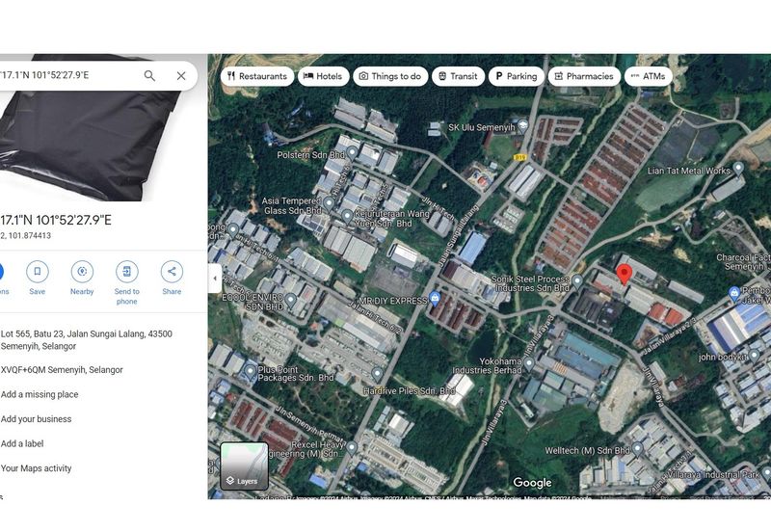Click the address Lot 565, Batu 23 text
This screenshot has width=771, height=532.
click(87, 340)
